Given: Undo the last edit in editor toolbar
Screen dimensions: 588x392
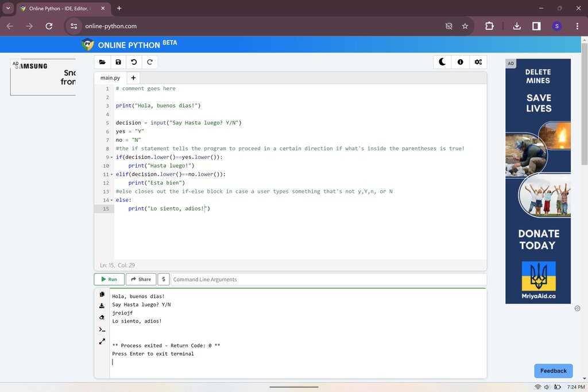Looking at the screenshot, I should [x=134, y=62].
